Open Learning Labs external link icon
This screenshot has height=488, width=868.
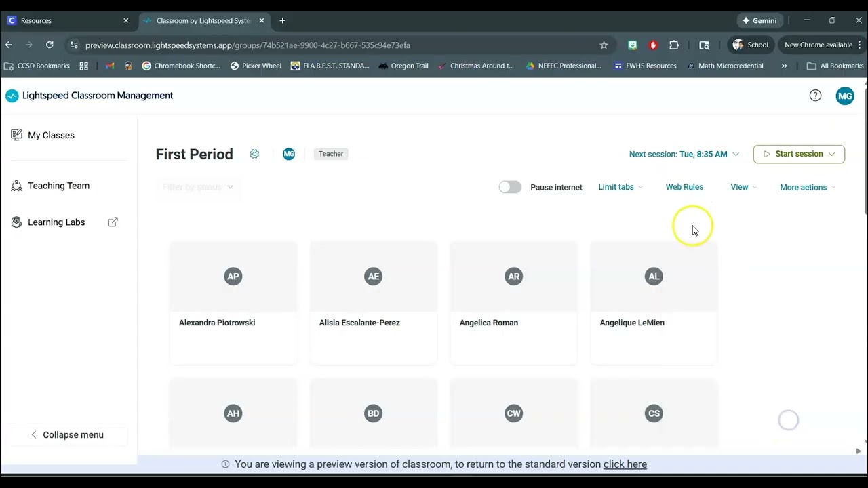tap(113, 222)
